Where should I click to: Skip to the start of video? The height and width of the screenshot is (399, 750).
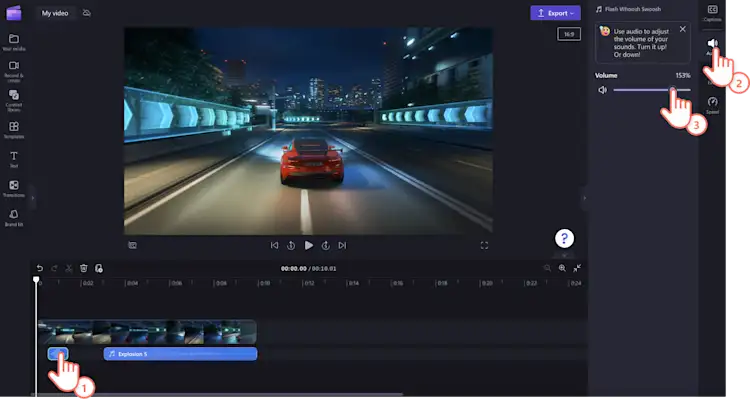tap(274, 245)
